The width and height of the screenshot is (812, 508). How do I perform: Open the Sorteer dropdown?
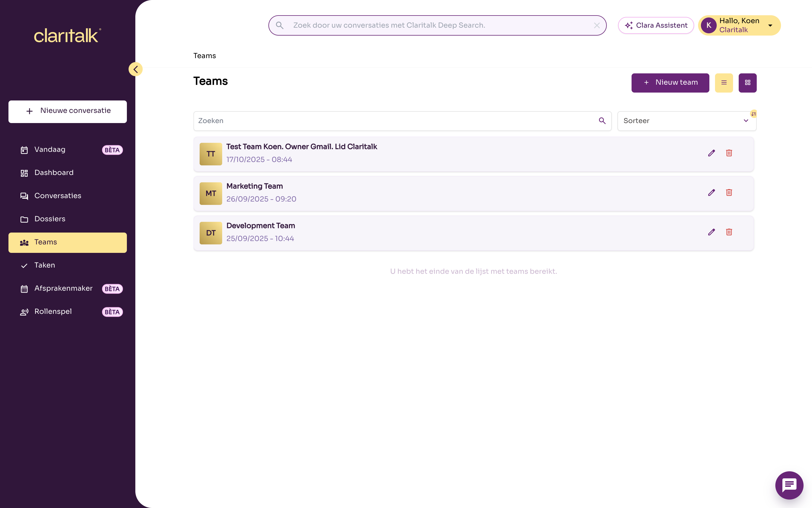click(x=687, y=121)
